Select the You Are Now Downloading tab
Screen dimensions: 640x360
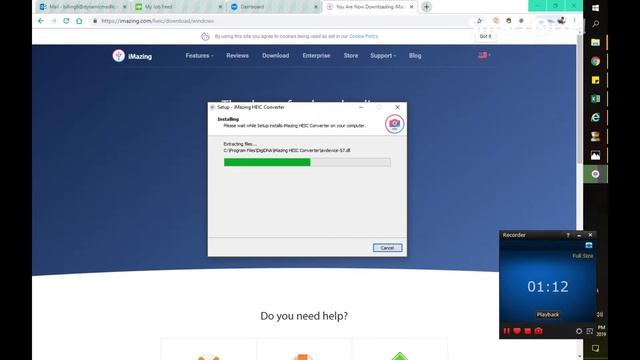369,7
